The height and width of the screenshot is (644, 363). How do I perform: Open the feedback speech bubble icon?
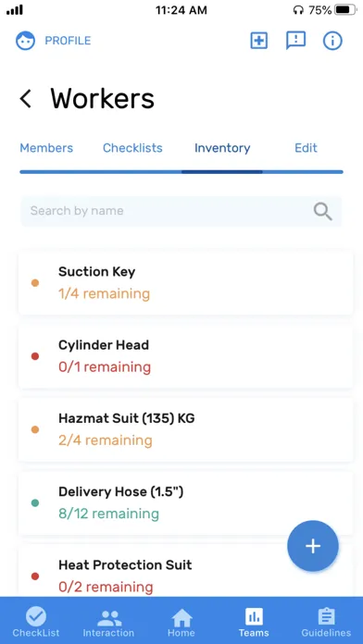(295, 41)
